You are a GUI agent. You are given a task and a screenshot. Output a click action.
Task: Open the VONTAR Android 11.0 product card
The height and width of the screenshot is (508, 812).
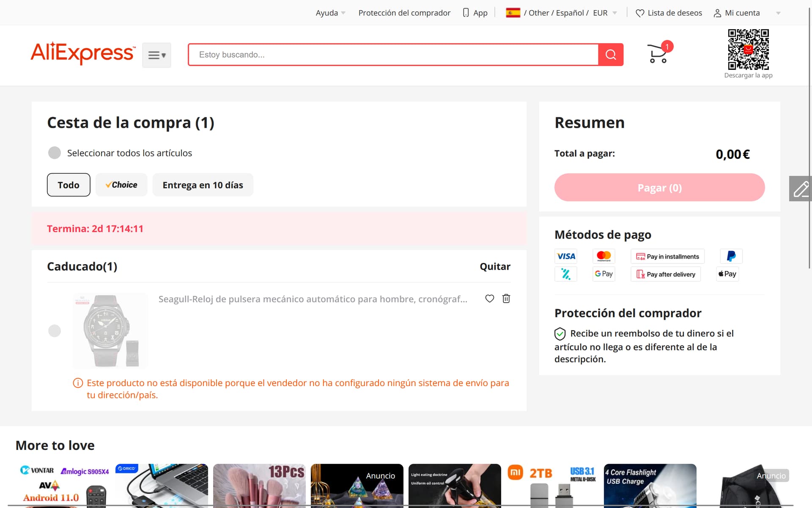click(x=64, y=486)
